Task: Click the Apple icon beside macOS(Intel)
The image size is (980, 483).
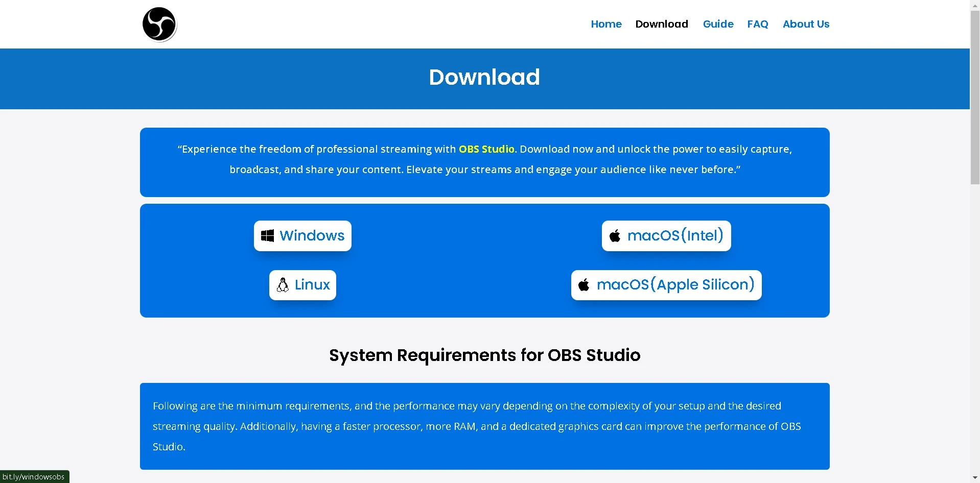Action: coord(615,236)
